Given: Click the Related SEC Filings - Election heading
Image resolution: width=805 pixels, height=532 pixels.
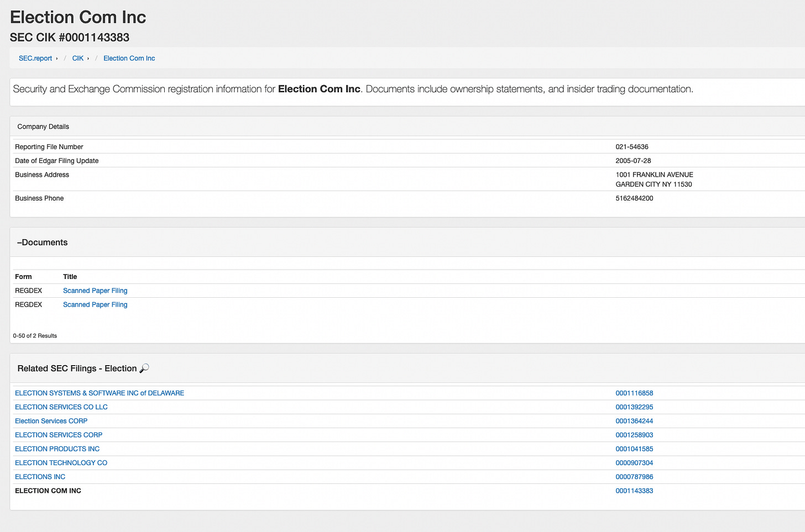Looking at the screenshot, I should (77, 368).
